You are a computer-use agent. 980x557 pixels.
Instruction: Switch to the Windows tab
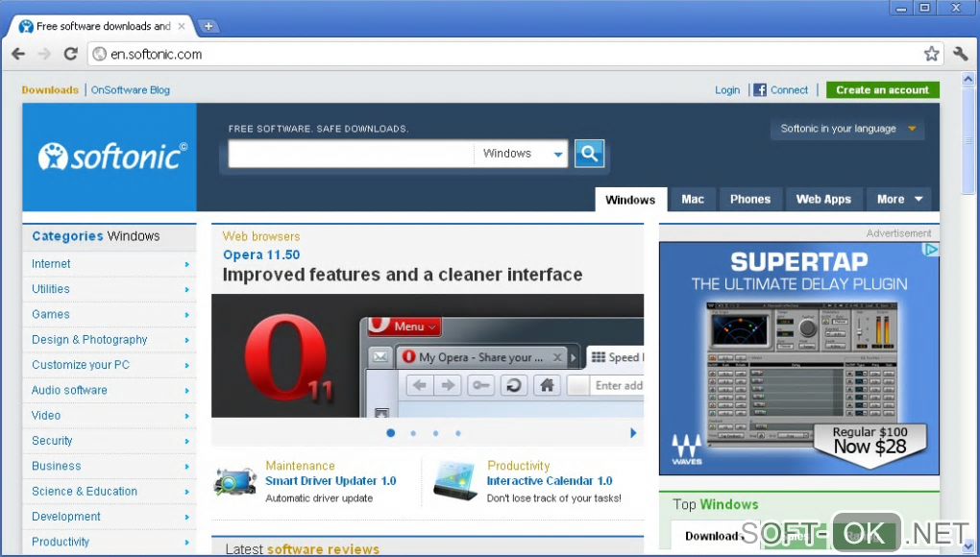[x=630, y=200]
